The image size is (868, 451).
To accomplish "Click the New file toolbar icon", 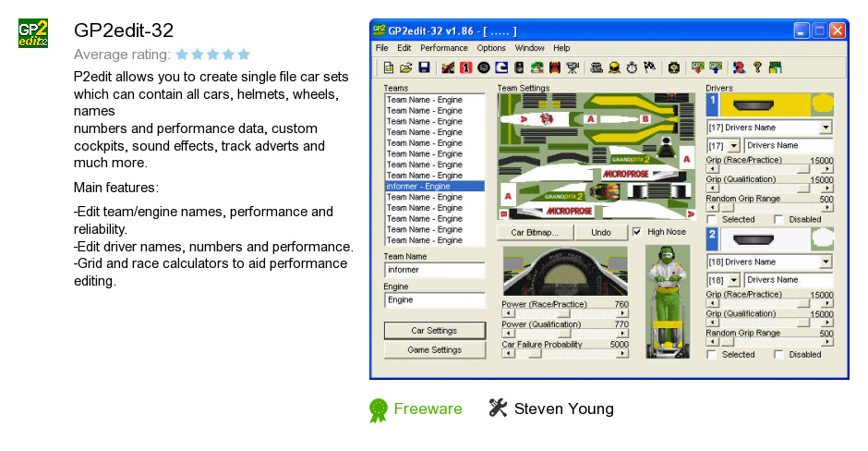I will point(389,67).
